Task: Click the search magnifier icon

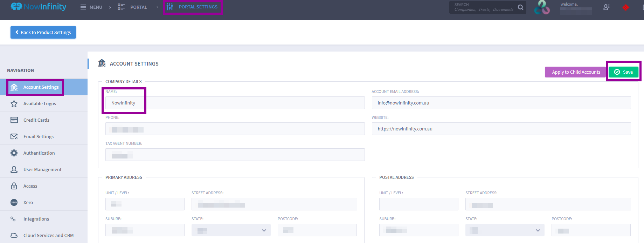Action: (x=521, y=7)
